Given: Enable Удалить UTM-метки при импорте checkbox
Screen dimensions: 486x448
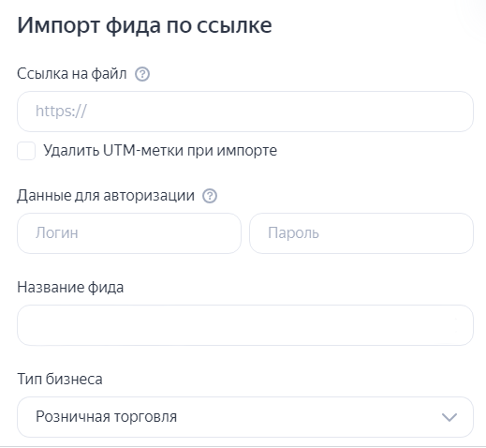Looking at the screenshot, I should [26, 151].
